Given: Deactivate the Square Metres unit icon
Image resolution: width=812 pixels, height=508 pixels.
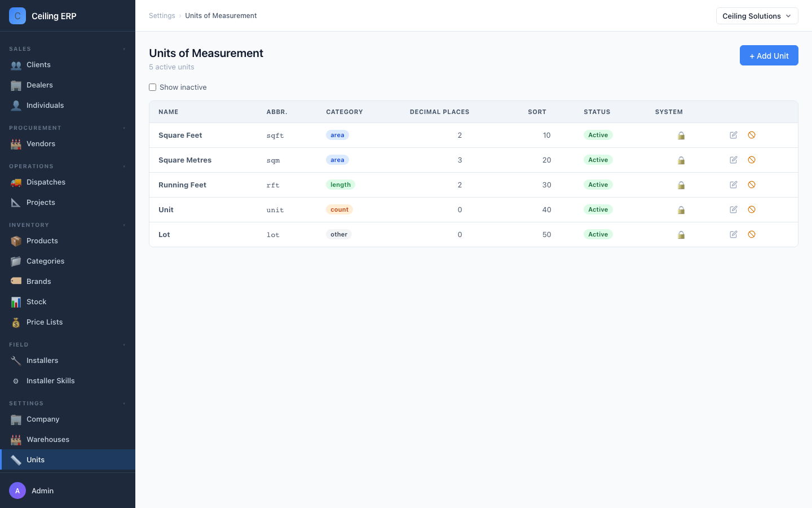Looking at the screenshot, I should coord(752,160).
